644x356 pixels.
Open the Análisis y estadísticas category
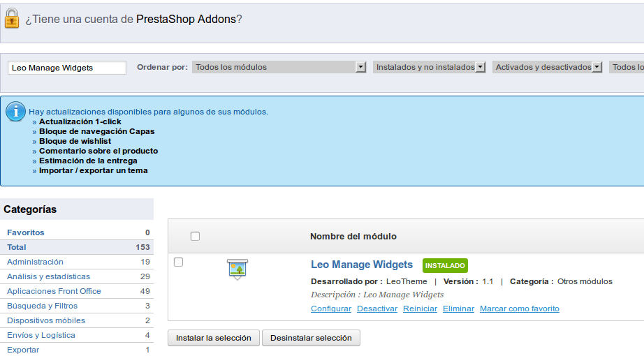tap(48, 276)
